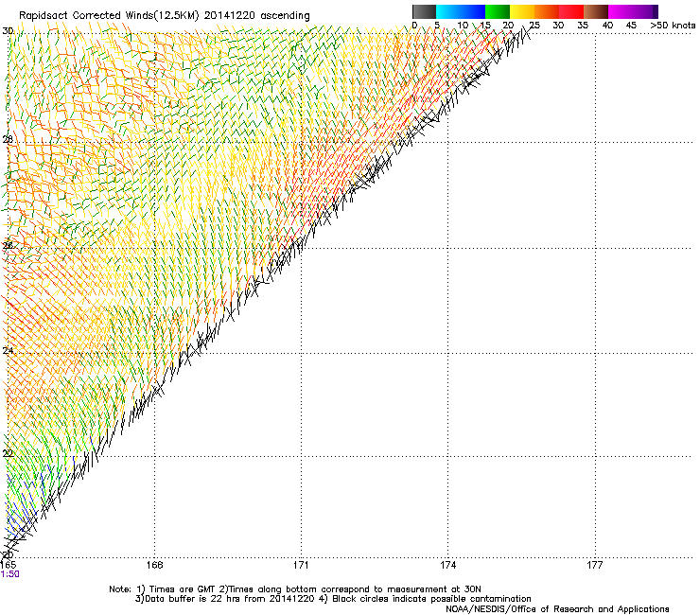The height and width of the screenshot is (615, 700).
Task: Click the legend tick label '40'
Action: (x=607, y=26)
